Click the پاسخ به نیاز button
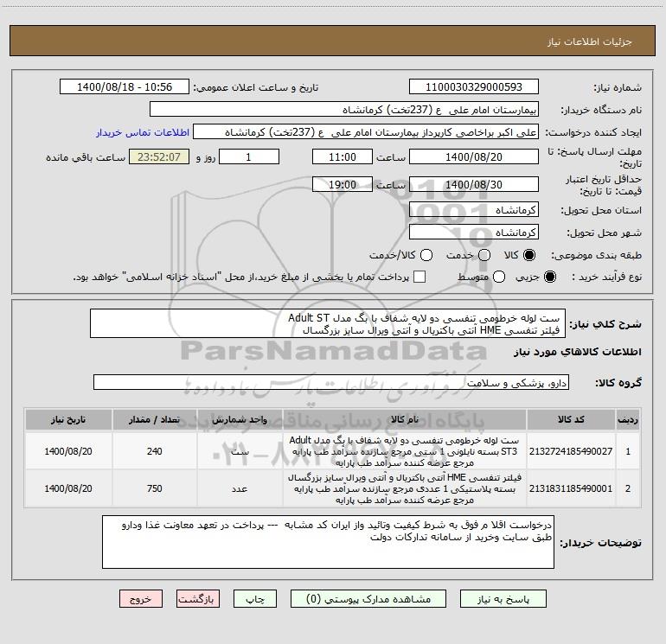666x644 pixels. click(503, 599)
